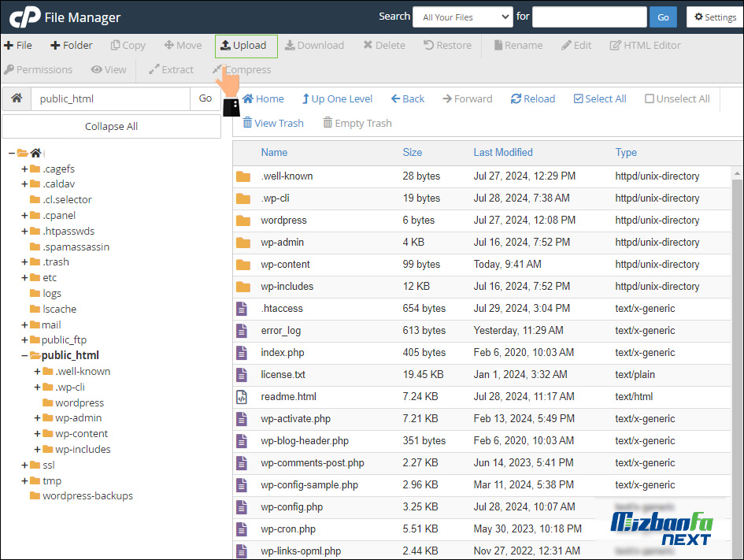Click the Restore toolbar item
Image resolution: width=744 pixels, height=560 pixels.
[x=447, y=46]
